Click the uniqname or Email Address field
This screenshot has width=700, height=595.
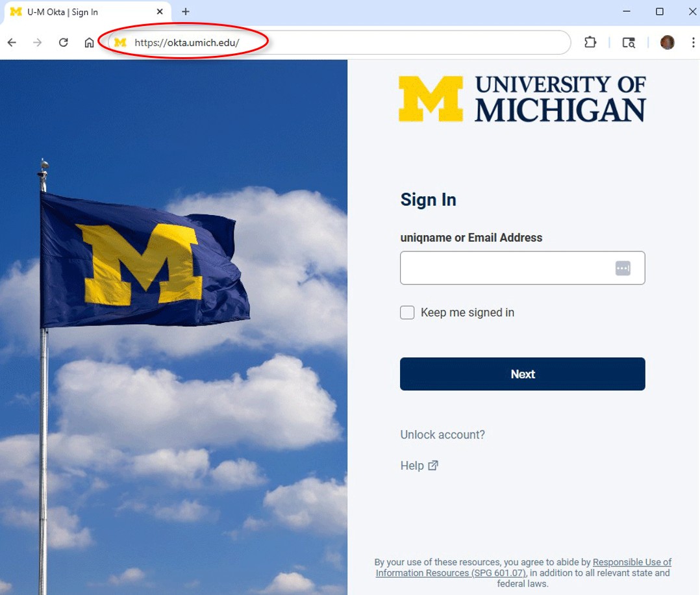[x=522, y=268]
